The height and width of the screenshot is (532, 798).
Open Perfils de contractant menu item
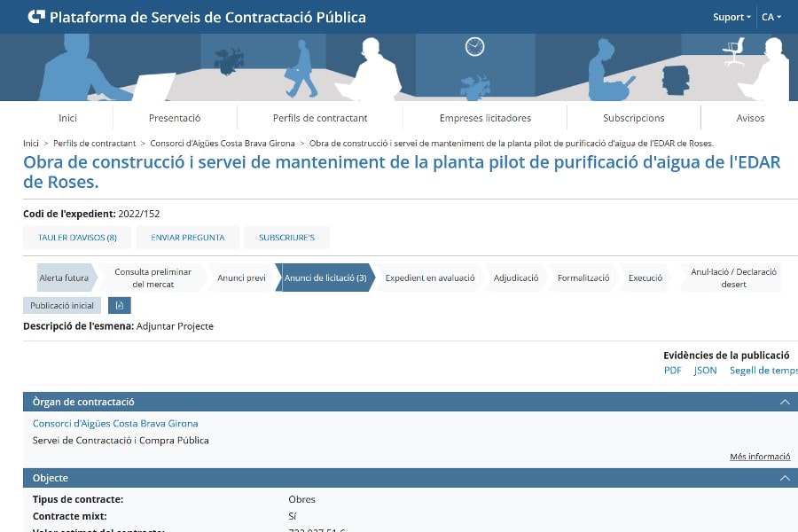(320, 118)
